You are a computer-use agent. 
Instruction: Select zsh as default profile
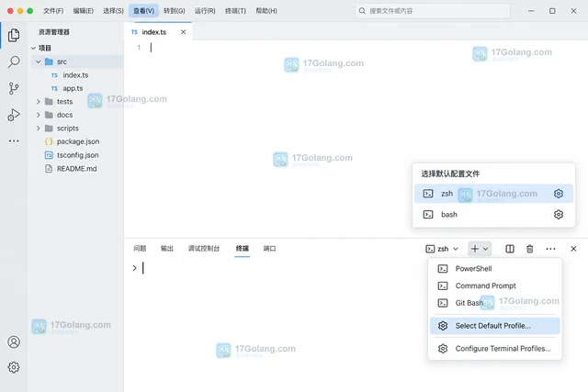coord(493,194)
